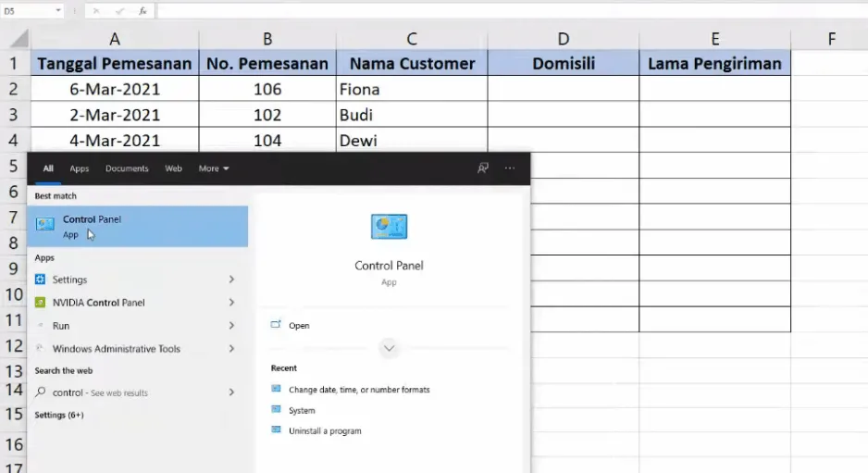Open Change date, time, or number formats
The height and width of the screenshot is (473, 868).
tap(359, 390)
